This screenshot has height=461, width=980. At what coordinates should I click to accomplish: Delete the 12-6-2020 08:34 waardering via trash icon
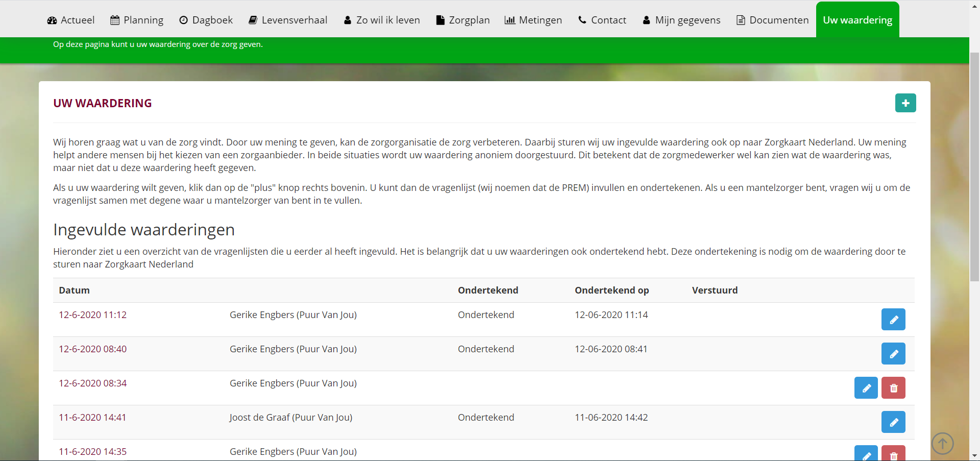[x=893, y=388]
